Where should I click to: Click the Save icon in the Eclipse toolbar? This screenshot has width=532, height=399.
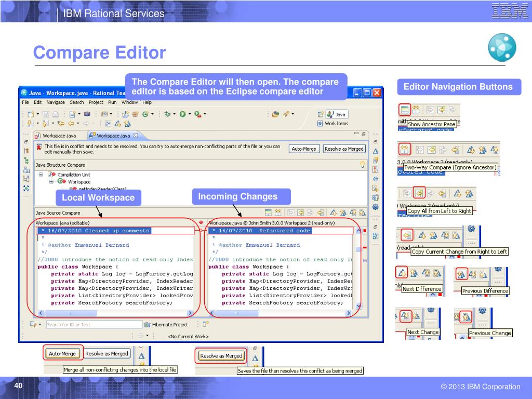[x=46, y=114]
